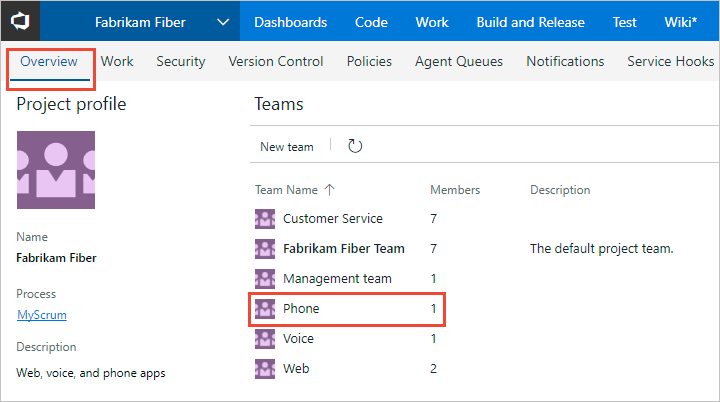Switch to the Policies tab

(x=369, y=62)
